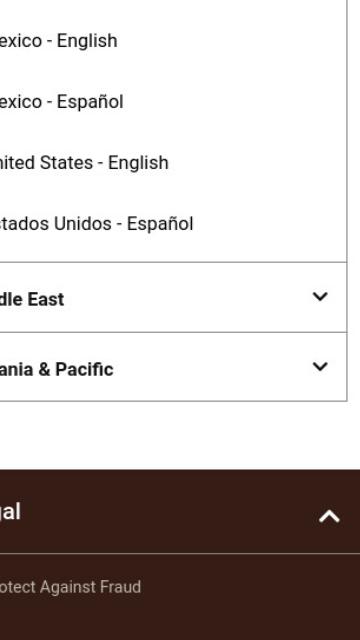
Task: Expand the Middle East region section
Action: pyautogui.click(x=173, y=298)
